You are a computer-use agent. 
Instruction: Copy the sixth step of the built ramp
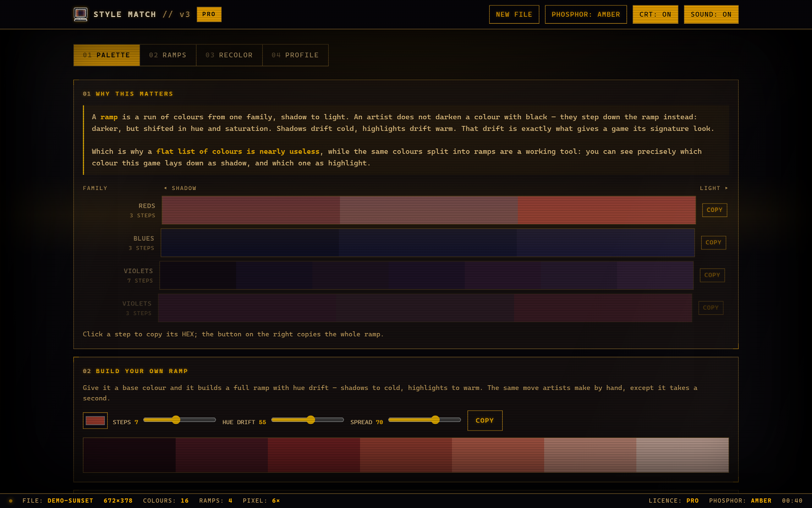pyautogui.click(x=590, y=455)
